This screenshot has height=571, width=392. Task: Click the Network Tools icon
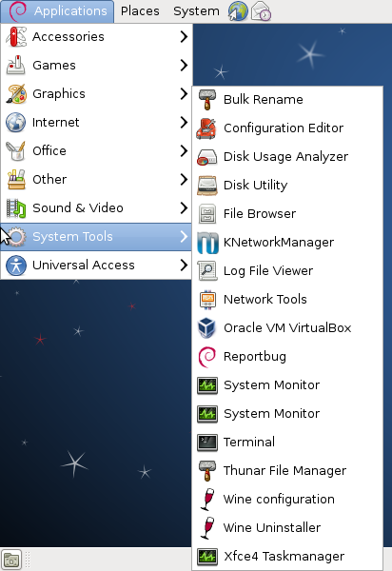(207, 300)
